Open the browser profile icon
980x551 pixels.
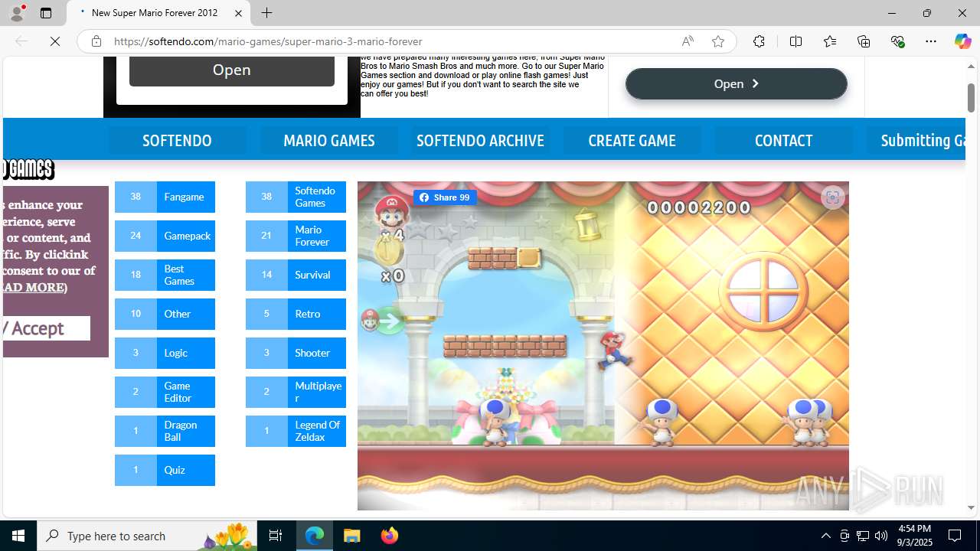[17, 13]
